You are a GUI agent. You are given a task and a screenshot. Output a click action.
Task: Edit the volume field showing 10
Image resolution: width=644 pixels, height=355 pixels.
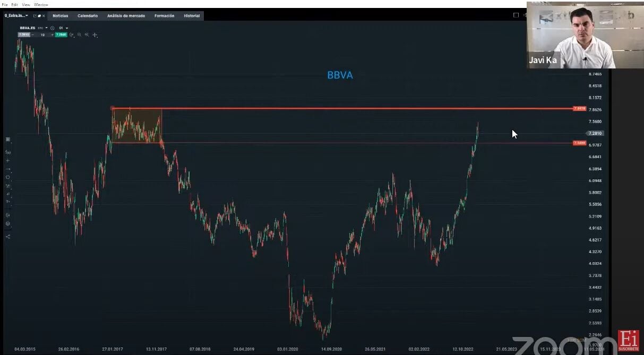point(42,34)
